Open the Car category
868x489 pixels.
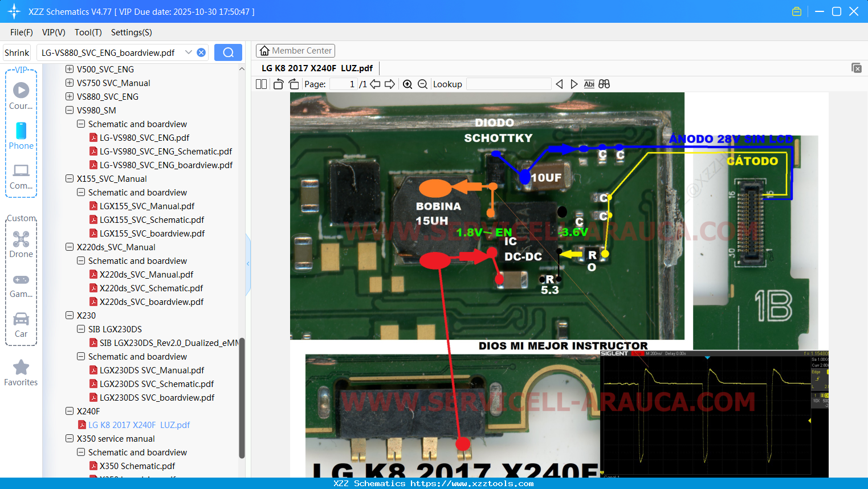point(21,324)
